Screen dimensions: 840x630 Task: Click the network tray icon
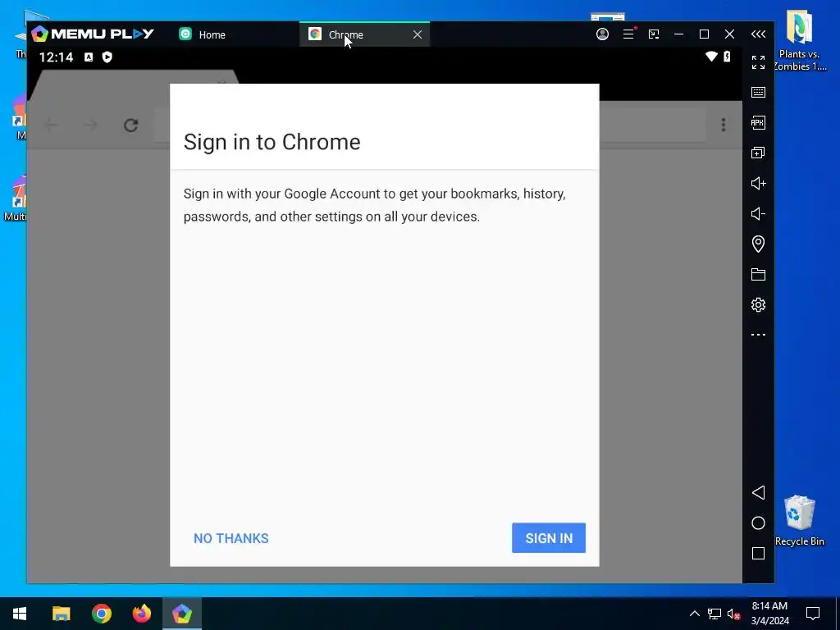[x=714, y=614]
